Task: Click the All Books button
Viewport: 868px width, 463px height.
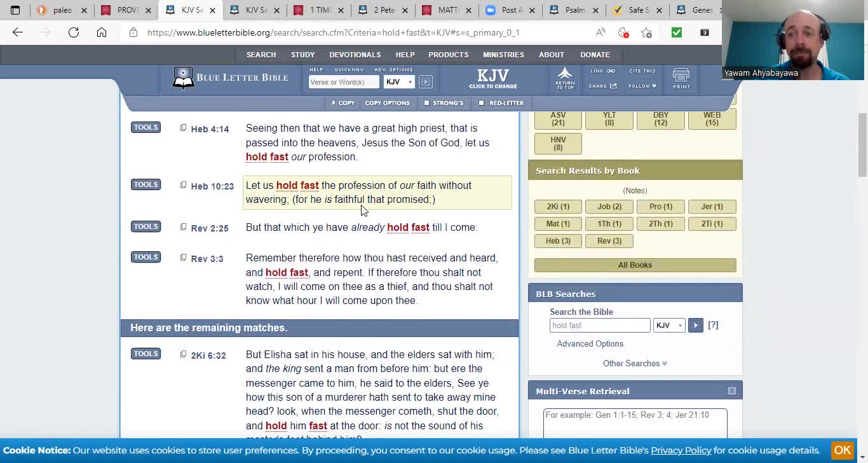Action: click(635, 265)
